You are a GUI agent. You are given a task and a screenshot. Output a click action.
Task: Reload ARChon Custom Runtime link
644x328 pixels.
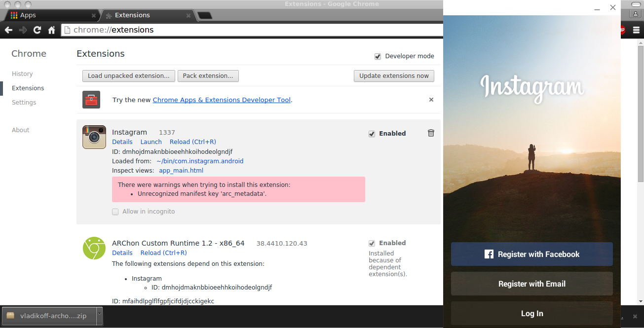click(164, 253)
